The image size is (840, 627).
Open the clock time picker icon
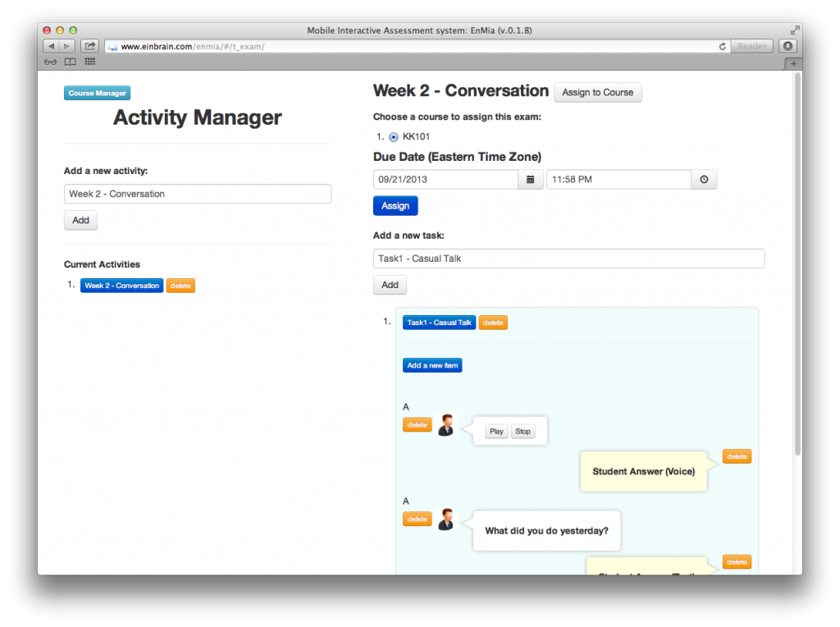coord(704,180)
